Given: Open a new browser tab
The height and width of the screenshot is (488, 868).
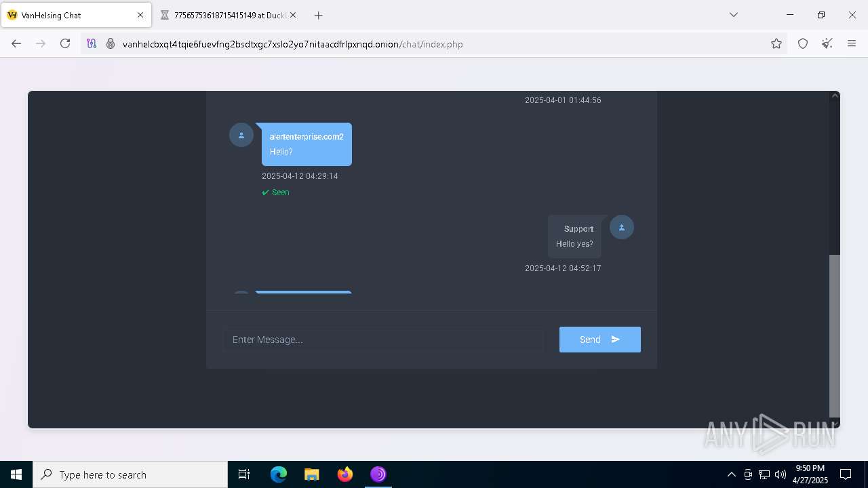Looking at the screenshot, I should 318,15.
